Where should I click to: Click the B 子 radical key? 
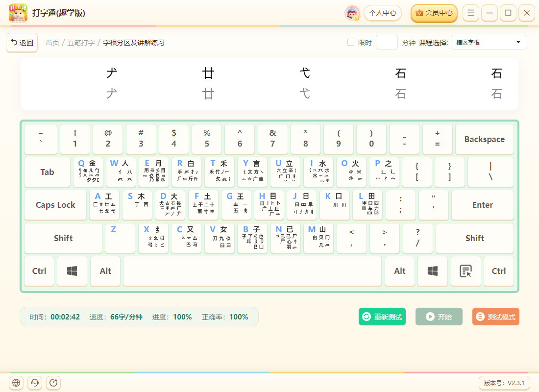252,238
